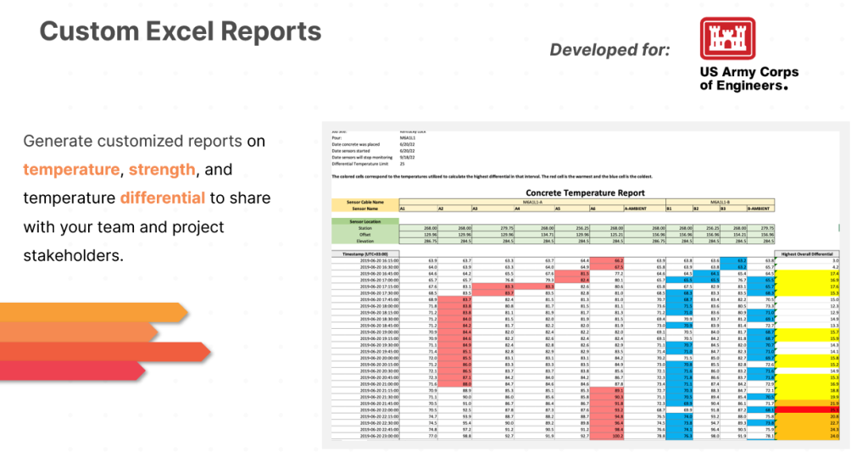868x474 pixels.
Task: Click the 'A4' sensor column header
Action: click(x=535, y=209)
